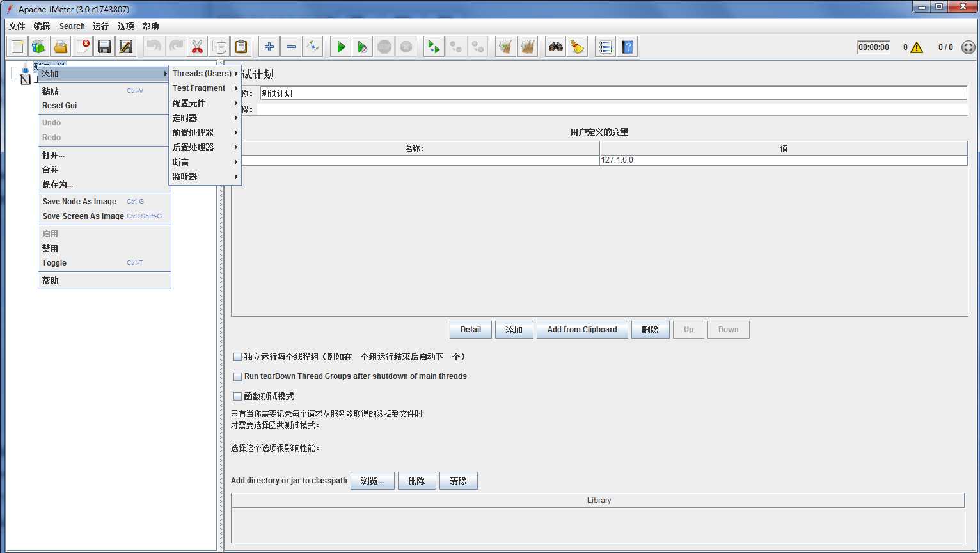This screenshot has height=553, width=980.
Task: Click the Clear All results icon
Action: click(x=527, y=47)
